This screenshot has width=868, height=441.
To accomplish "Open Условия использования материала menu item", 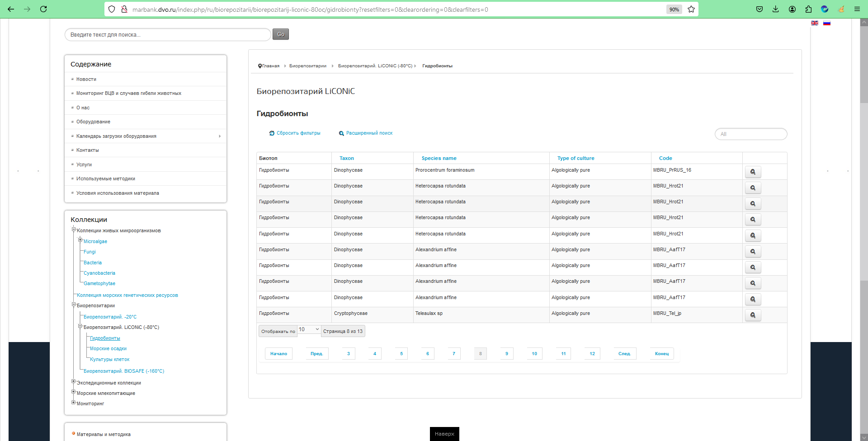I will click(x=118, y=193).
